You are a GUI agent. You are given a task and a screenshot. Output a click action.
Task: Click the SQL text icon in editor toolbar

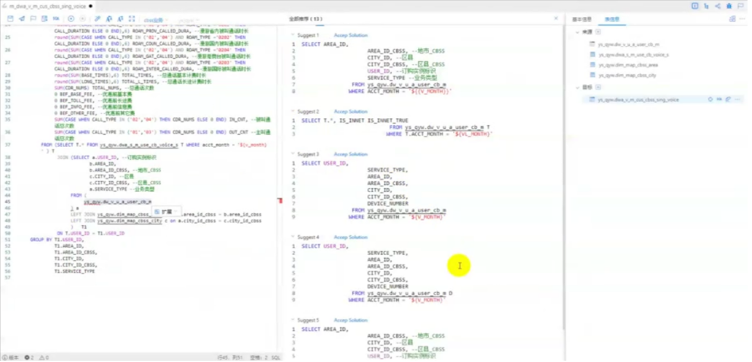[x=56, y=19]
